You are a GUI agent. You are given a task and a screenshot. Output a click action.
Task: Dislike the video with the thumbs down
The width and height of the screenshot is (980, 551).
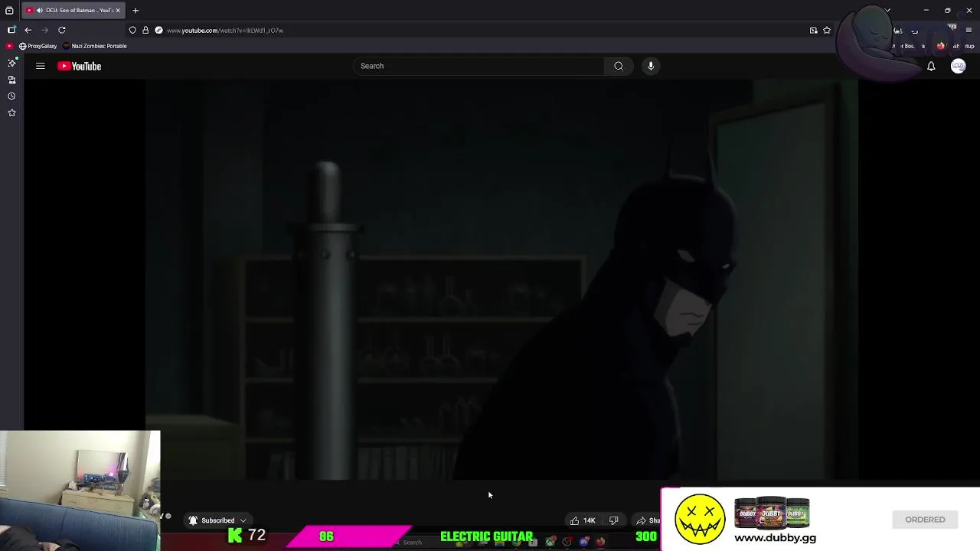(x=613, y=520)
